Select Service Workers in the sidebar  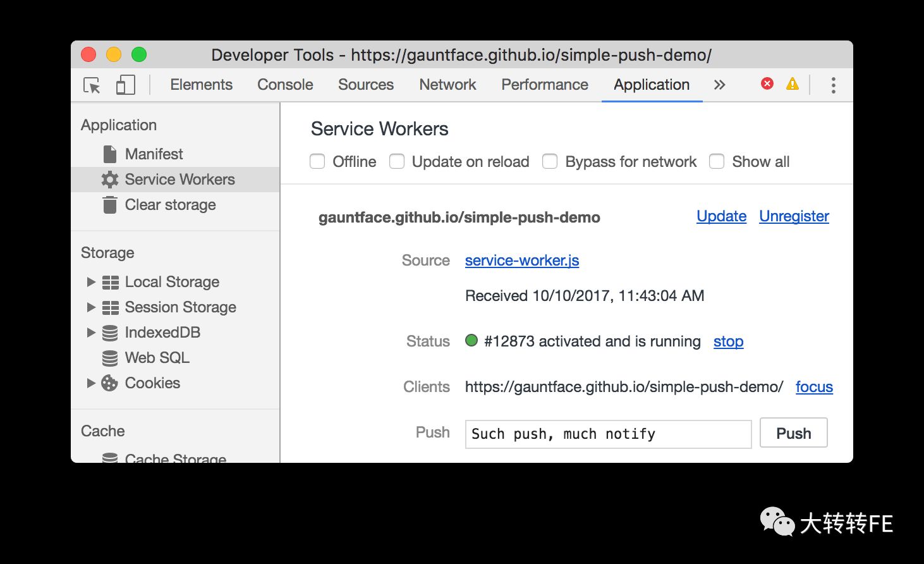pos(175,180)
